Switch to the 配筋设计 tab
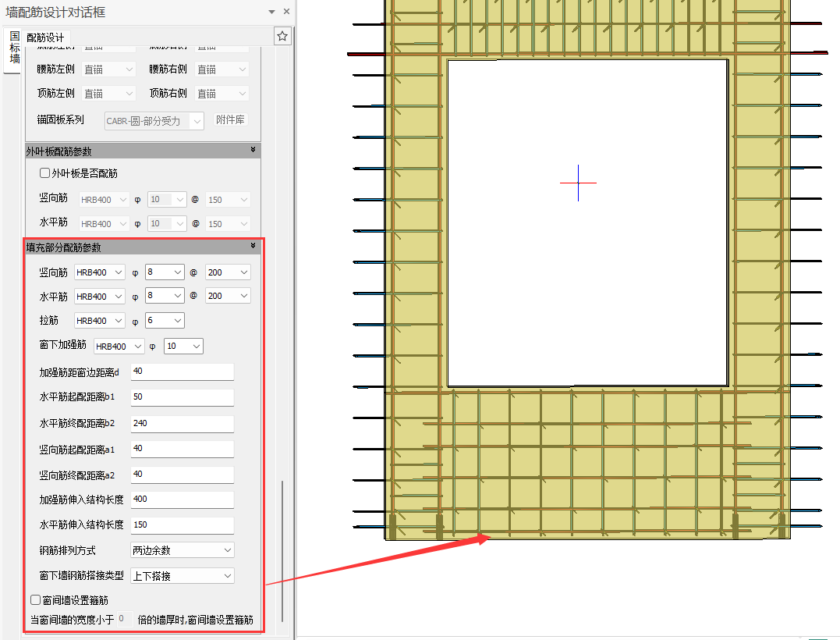840x640 pixels. click(x=46, y=37)
